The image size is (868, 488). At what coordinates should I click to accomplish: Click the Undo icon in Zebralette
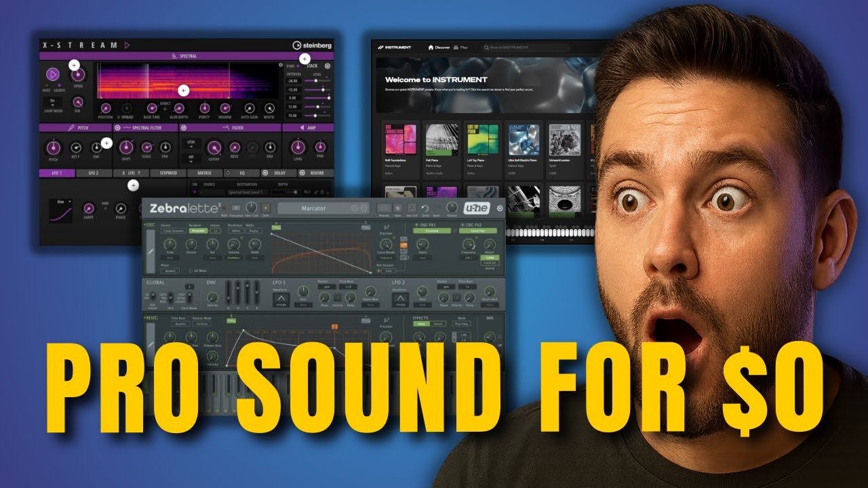click(x=425, y=208)
